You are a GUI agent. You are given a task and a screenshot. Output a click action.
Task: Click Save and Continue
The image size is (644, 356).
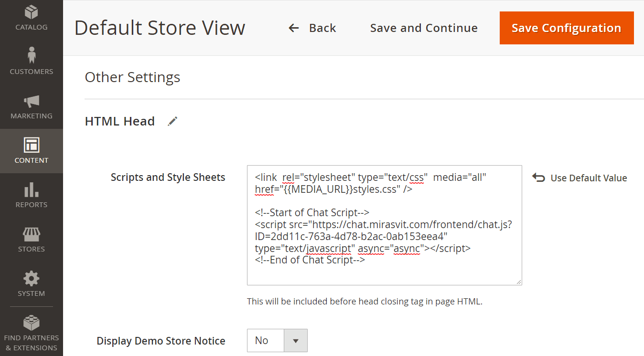pyautogui.click(x=424, y=28)
